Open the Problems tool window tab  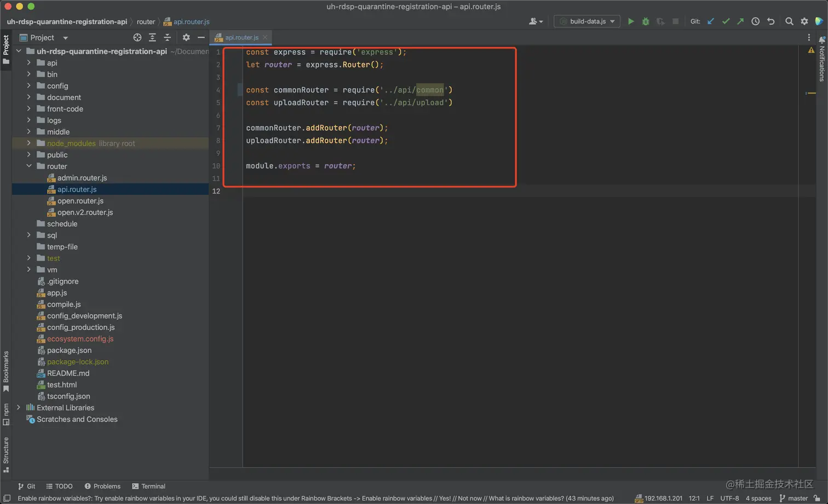pyautogui.click(x=102, y=486)
